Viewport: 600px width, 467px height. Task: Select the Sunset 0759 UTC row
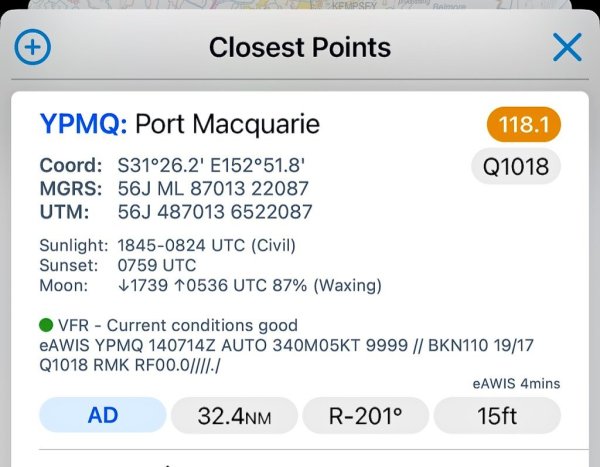[118, 265]
